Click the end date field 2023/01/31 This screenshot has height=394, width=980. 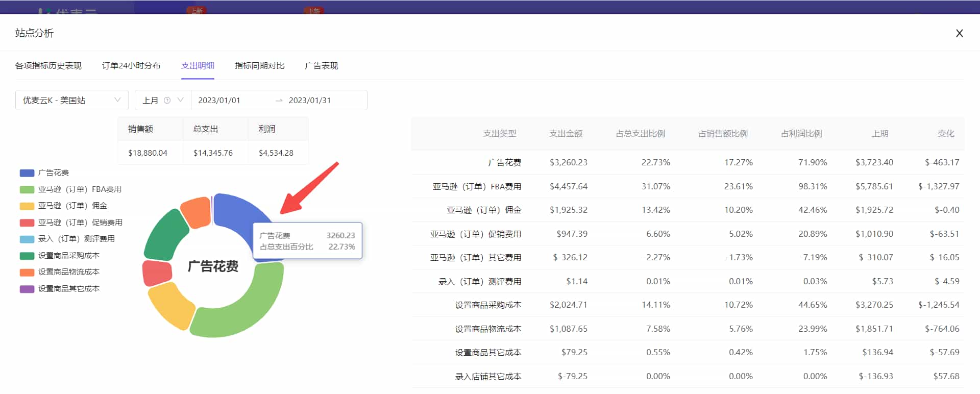point(310,101)
